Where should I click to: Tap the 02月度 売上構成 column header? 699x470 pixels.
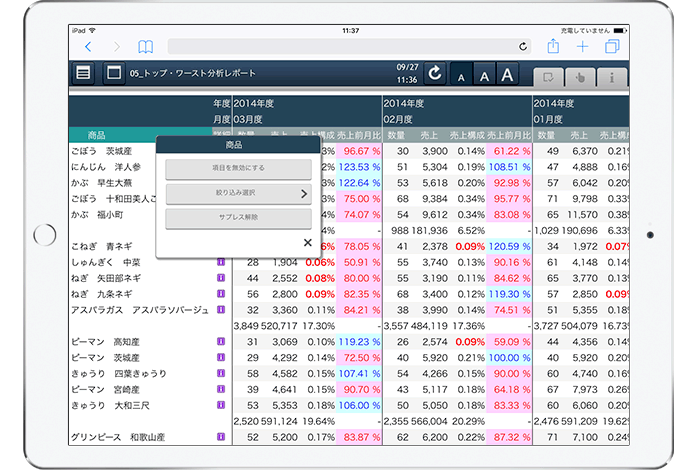pyautogui.click(x=467, y=135)
